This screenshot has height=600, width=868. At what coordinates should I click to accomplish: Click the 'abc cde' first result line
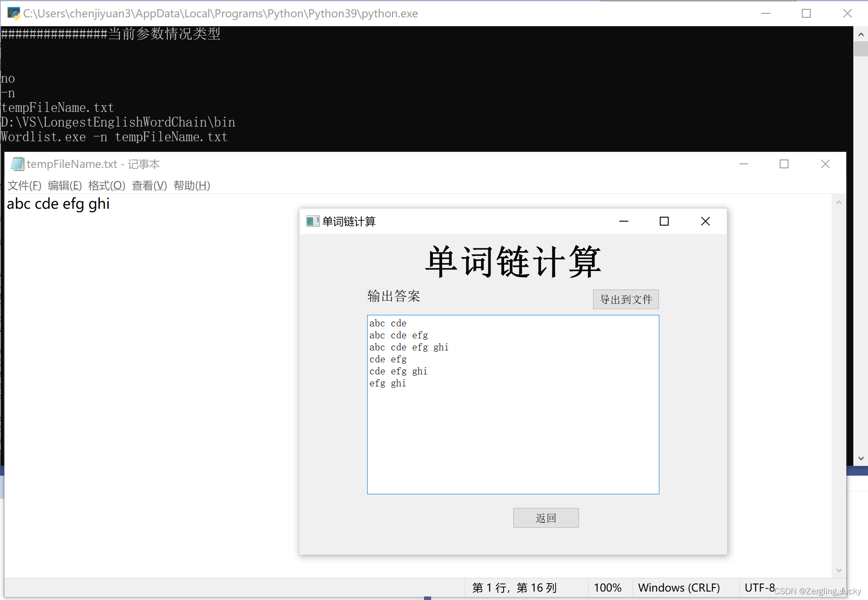pos(388,323)
